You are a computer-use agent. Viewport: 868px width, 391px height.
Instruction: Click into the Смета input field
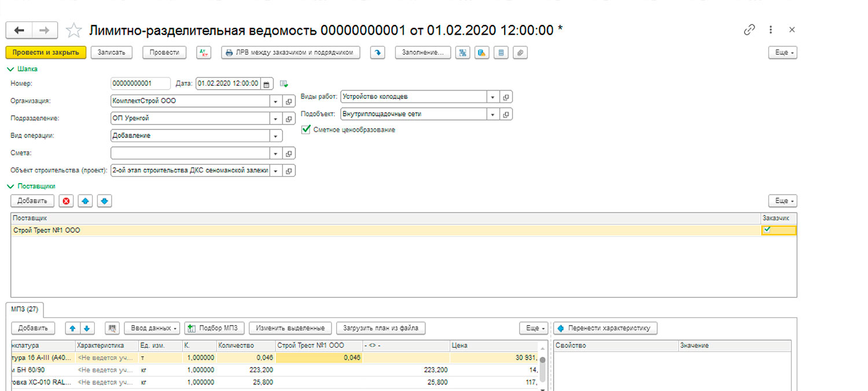click(x=190, y=154)
